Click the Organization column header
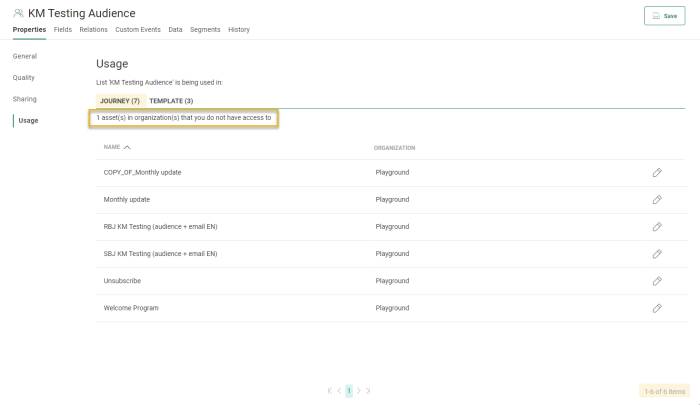The width and height of the screenshot is (700, 405). point(394,147)
